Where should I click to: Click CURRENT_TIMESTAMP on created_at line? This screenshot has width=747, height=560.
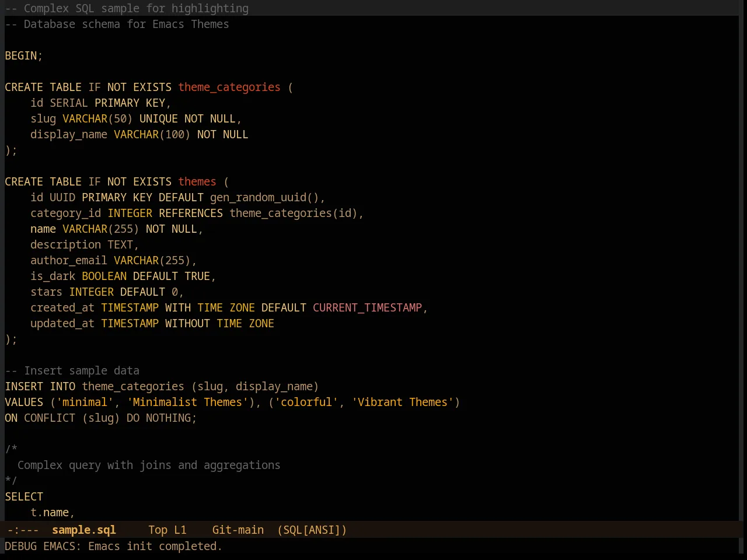point(367,307)
